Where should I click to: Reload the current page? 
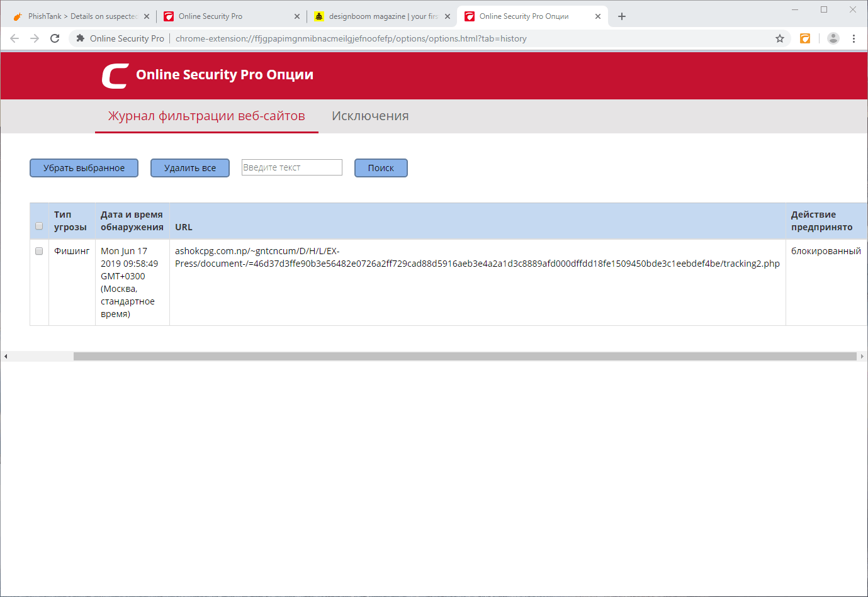pyautogui.click(x=55, y=38)
